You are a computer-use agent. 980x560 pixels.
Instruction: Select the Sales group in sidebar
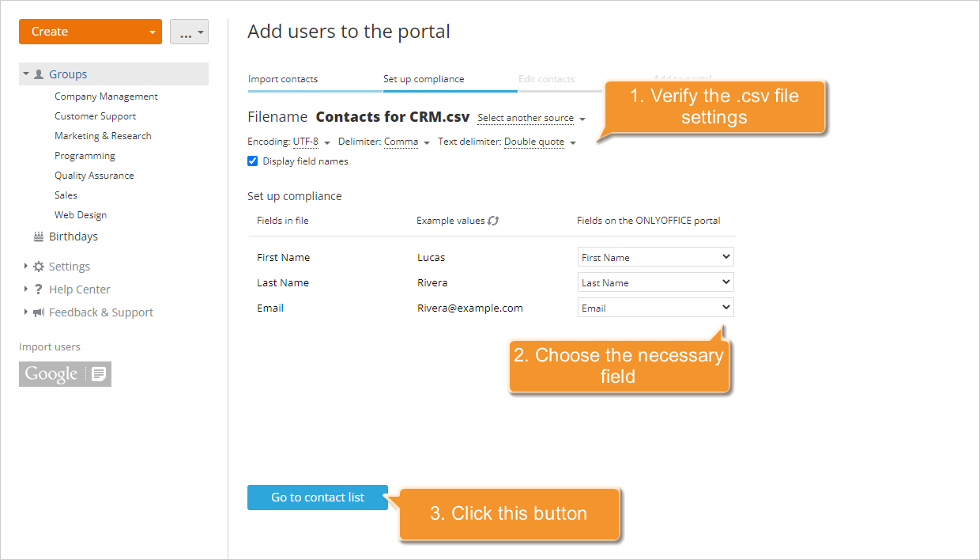(66, 195)
